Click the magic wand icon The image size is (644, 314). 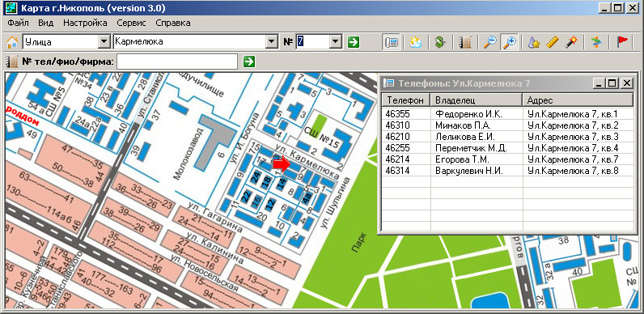[571, 42]
